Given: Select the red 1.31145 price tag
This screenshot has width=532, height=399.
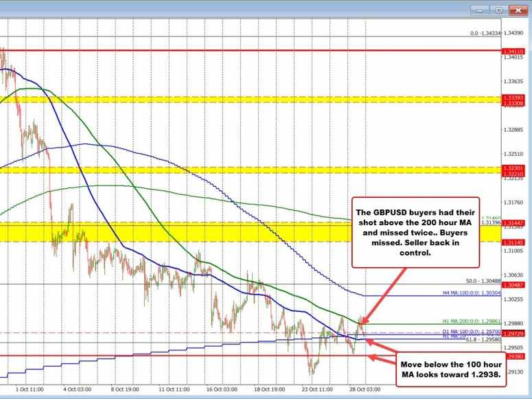Looking at the screenshot, I should pos(513,242).
